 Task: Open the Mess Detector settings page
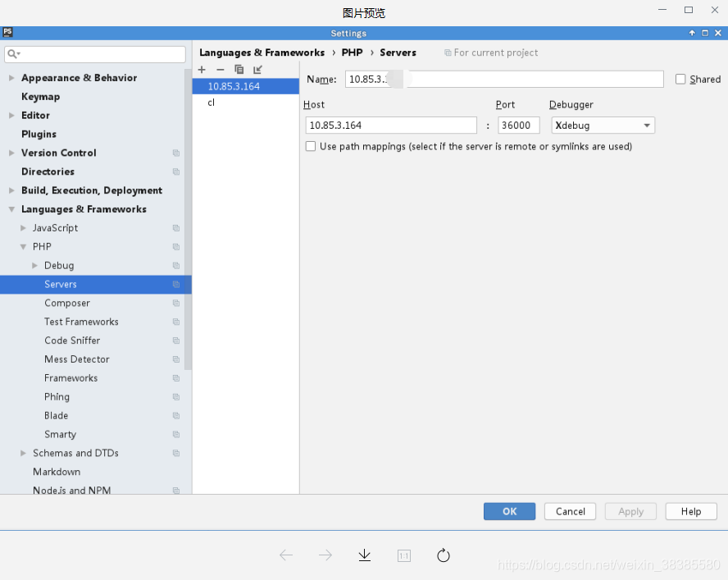coord(76,359)
